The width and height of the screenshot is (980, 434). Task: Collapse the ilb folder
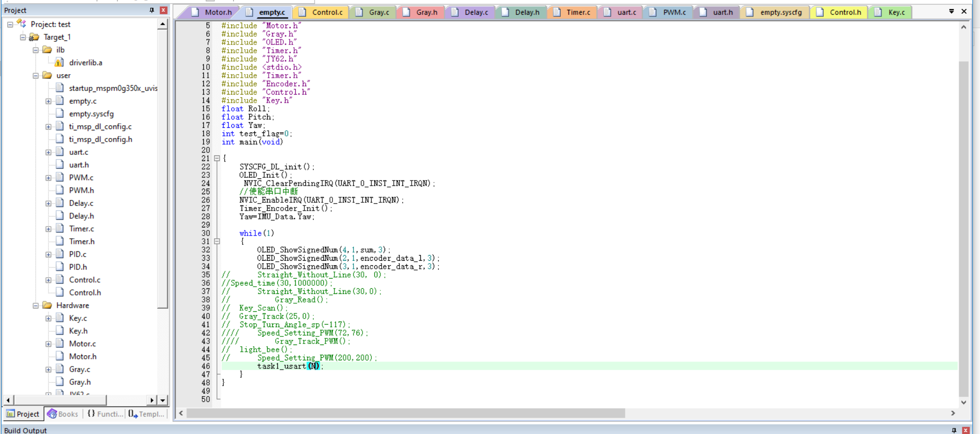[36, 50]
